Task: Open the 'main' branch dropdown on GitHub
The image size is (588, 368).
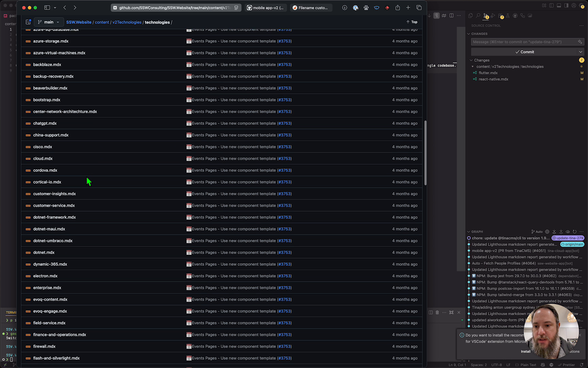Action: coord(49,22)
